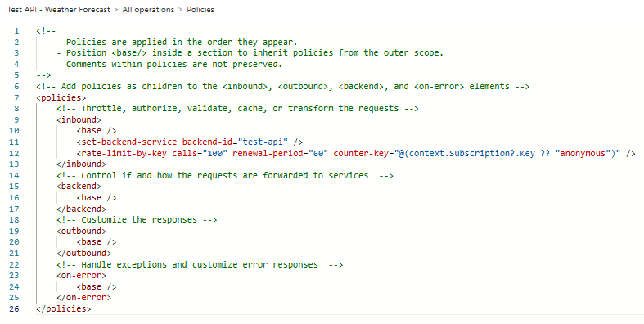This screenshot has width=644, height=324.
Task: Click the 'Position <base/> inside a section' comment
Action: click(x=250, y=53)
